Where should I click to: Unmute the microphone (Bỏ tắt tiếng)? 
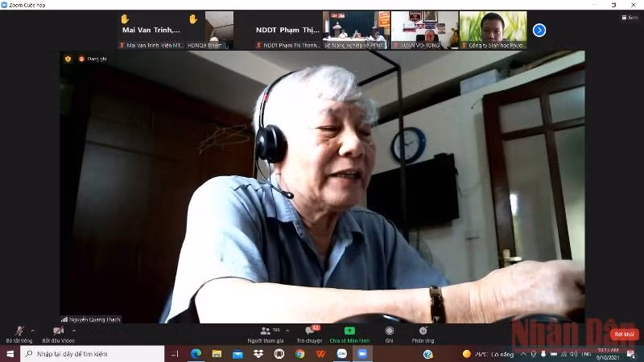[19, 334]
